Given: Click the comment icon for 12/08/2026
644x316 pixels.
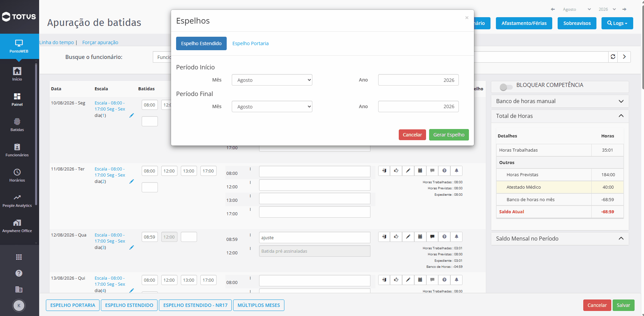Looking at the screenshot, I should [432, 236].
